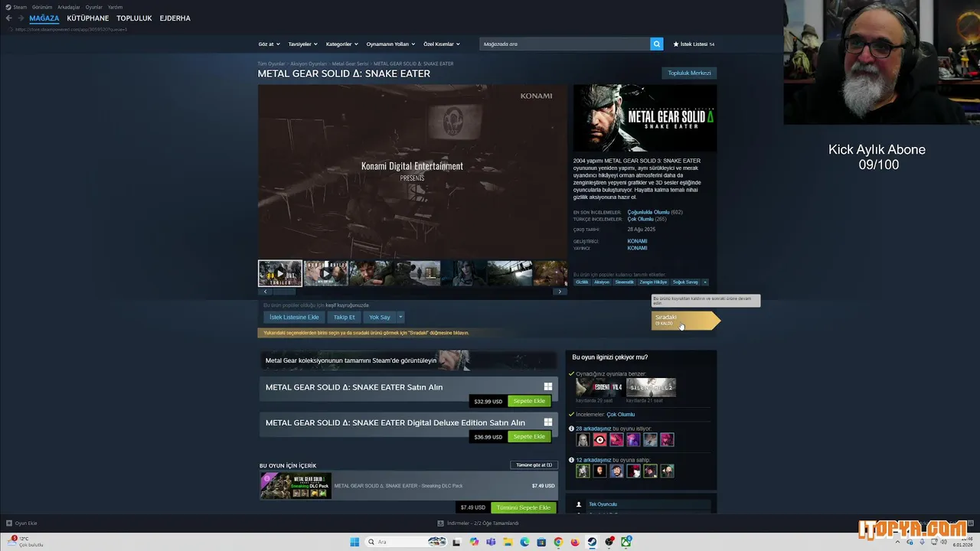Image resolution: width=980 pixels, height=551 pixels.
Task: Open Arkadaşlar menu
Action: [69, 7]
